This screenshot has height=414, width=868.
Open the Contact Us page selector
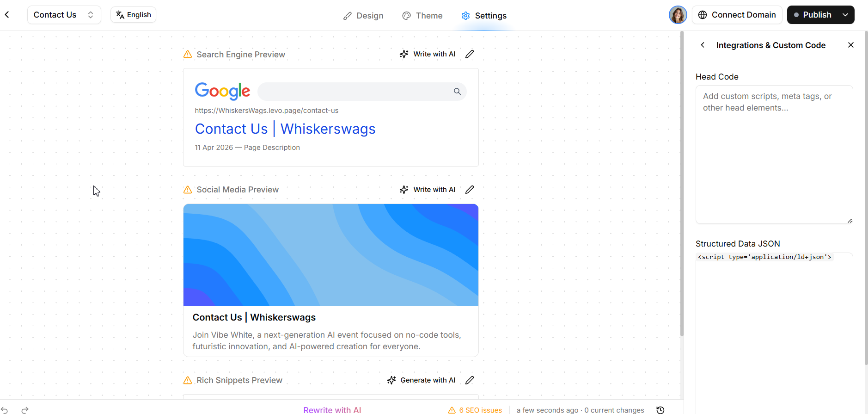(64, 15)
